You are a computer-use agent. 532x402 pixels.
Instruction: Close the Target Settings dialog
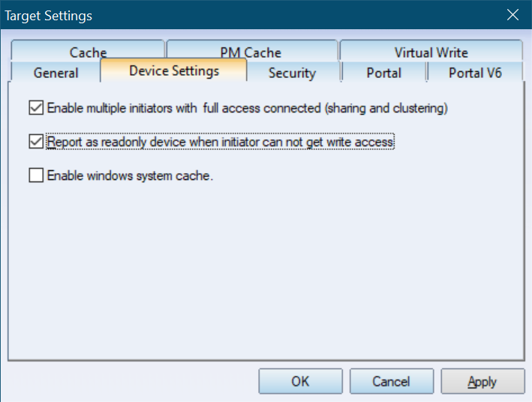[x=512, y=15]
